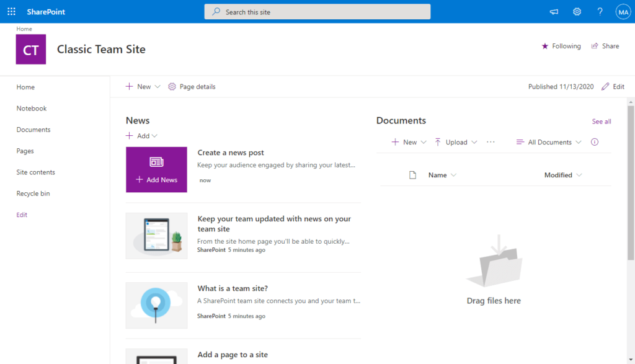
Task: Click the Page details gear icon
Action: click(x=172, y=87)
